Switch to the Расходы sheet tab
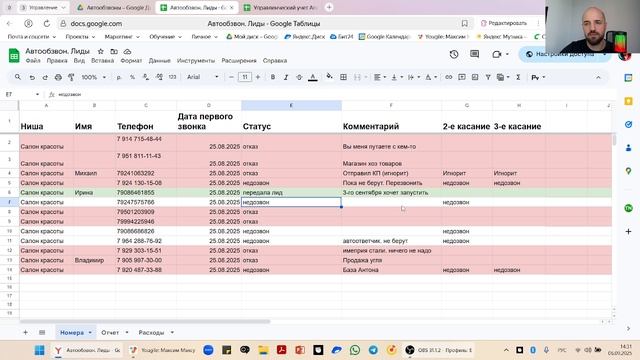Viewport: 640px width, 360px height. pos(151,333)
